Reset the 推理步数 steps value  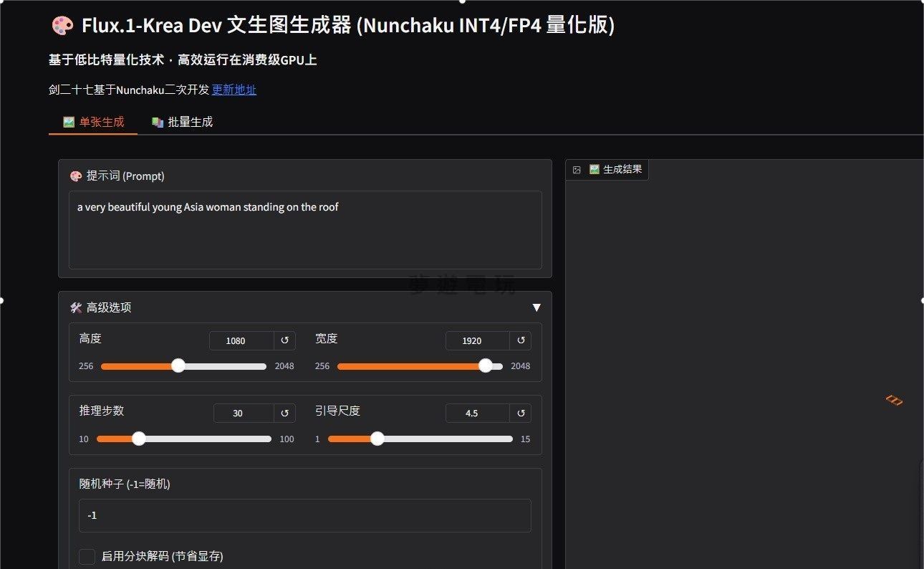(284, 413)
